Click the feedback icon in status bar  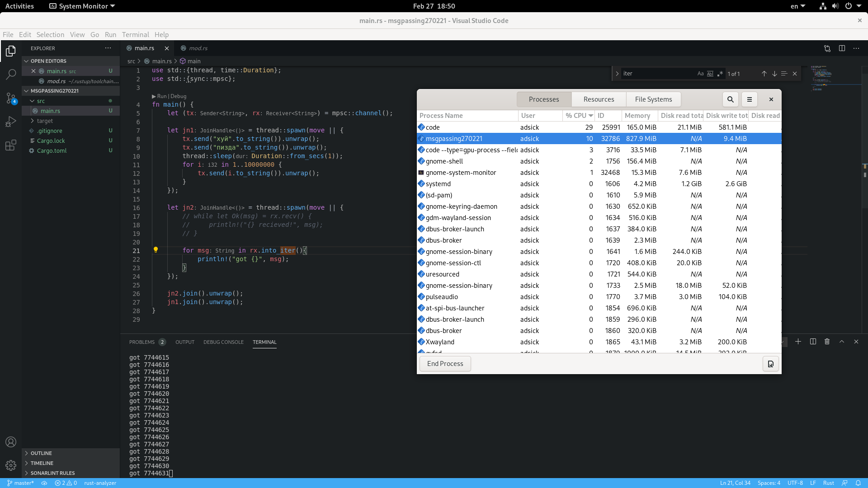(844, 483)
